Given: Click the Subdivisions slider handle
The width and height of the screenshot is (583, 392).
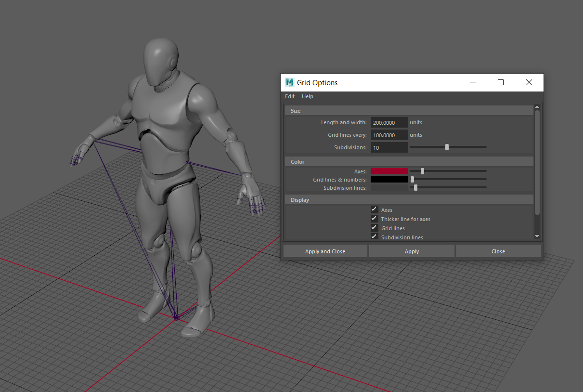Looking at the screenshot, I should point(447,147).
